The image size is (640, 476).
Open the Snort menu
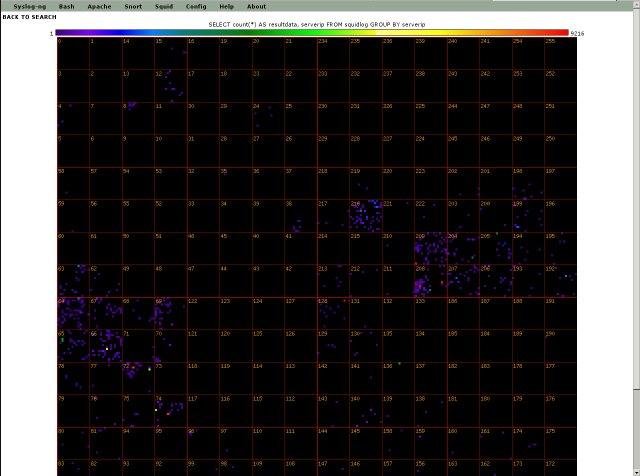(133, 6)
